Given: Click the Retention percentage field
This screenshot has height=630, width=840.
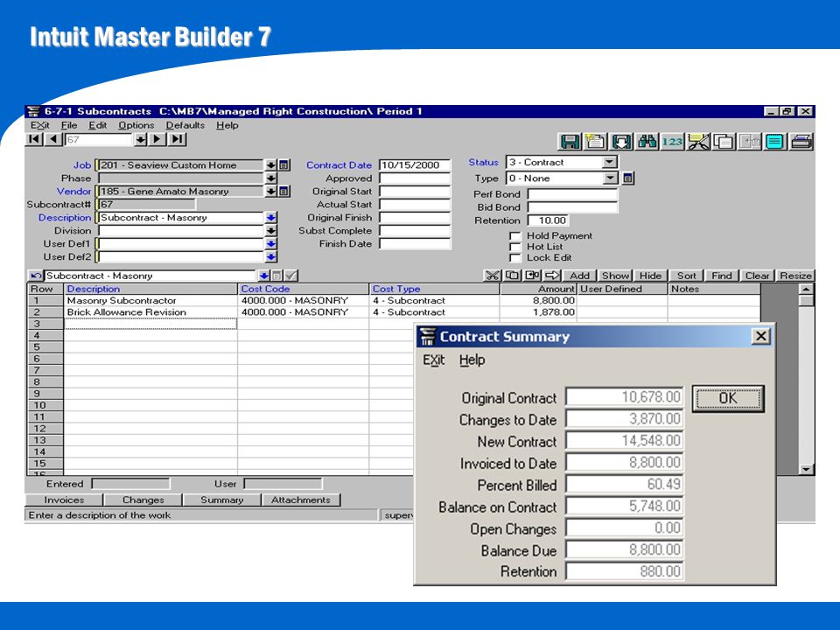Looking at the screenshot, I should click(x=549, y=220).
